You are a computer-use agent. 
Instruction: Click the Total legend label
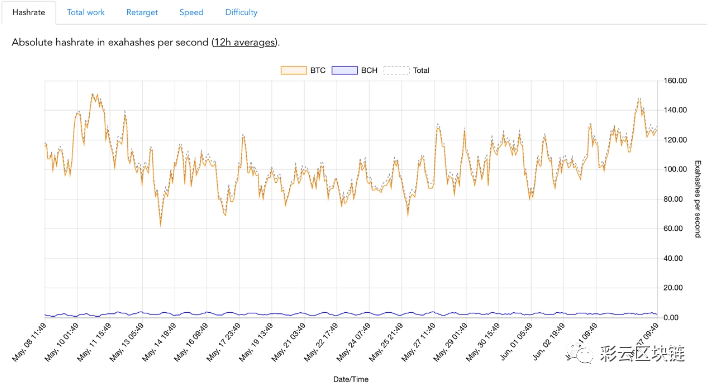tap(421, 70)
